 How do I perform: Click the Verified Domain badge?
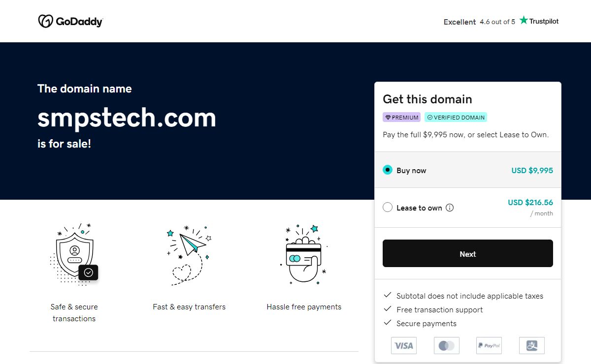tap(456, 118)
